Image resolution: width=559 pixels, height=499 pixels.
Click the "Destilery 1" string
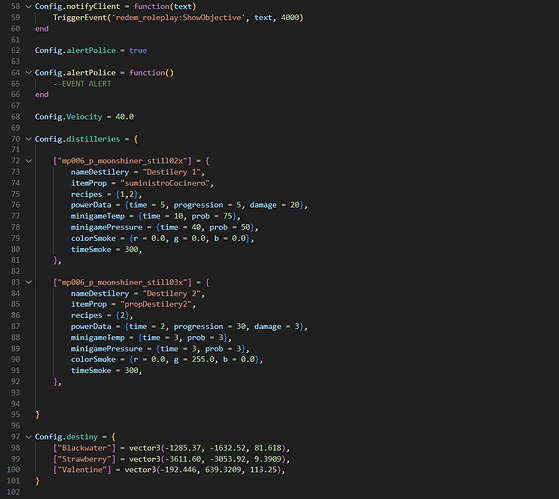coord(172,172)
